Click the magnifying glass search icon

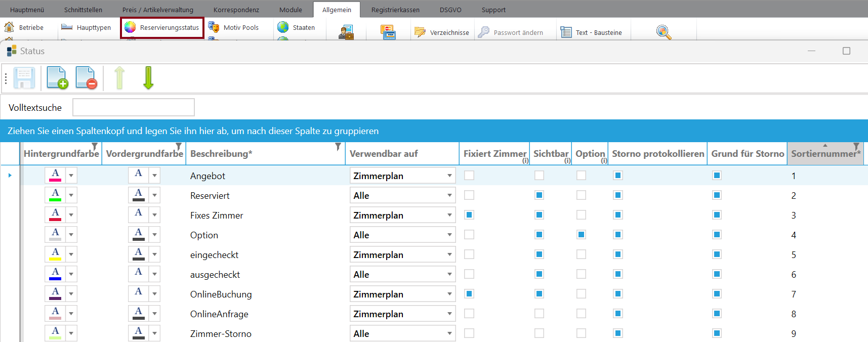coord(664,32)
